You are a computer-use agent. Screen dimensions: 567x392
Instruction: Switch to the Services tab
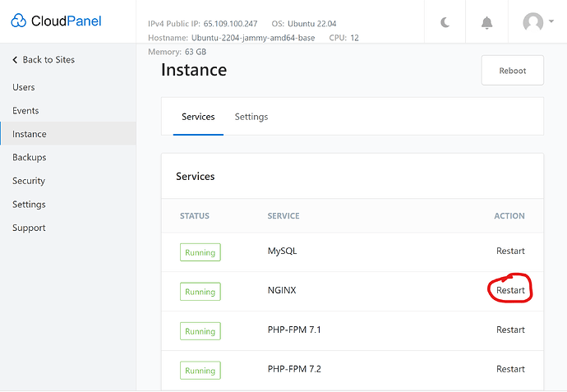pos(198,117)
